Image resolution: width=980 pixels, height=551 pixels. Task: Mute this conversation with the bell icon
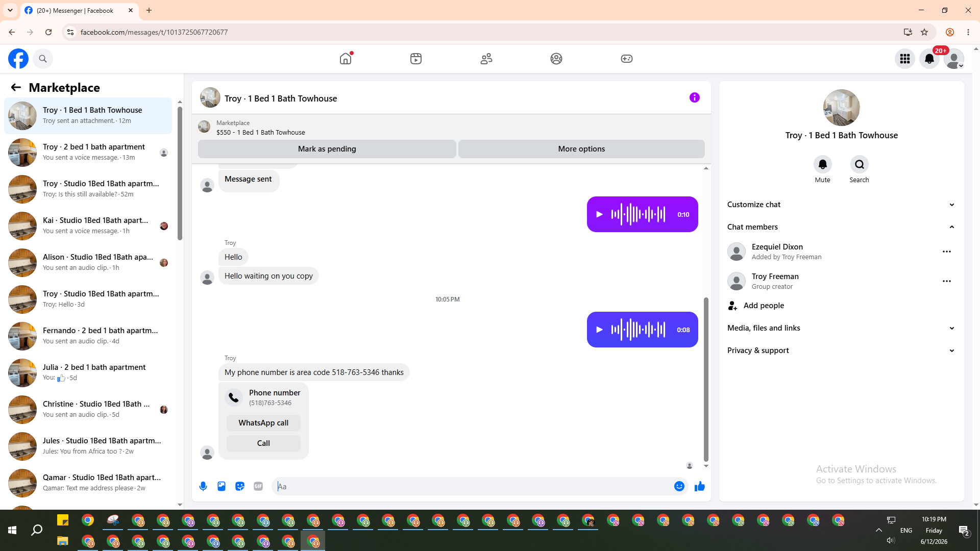click(x=823, y=164)
